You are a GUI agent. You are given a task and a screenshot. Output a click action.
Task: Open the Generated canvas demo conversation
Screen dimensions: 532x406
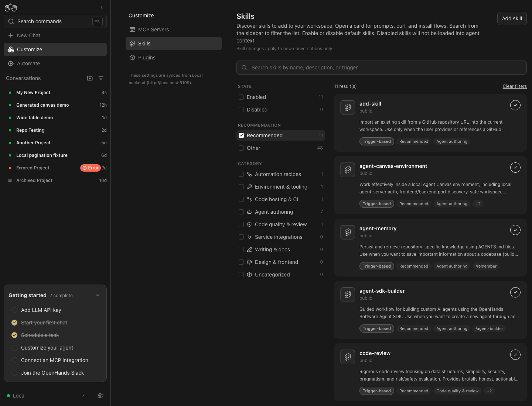coord(55,105)
